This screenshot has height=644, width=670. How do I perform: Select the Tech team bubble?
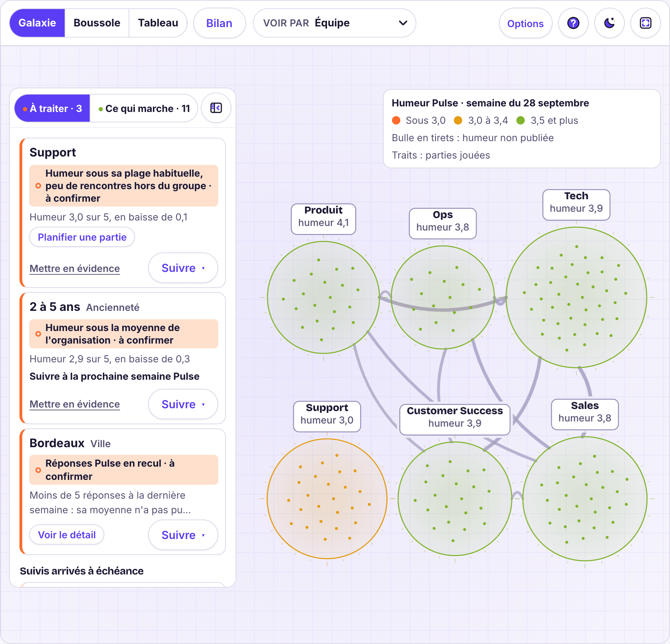pos(576,297)
